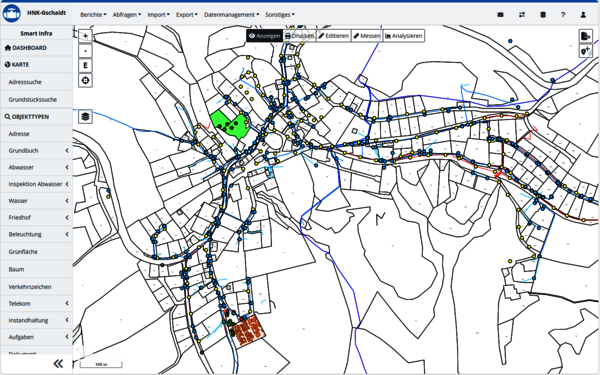Open Grundstückssuche in sidebar

pos(36,99)
